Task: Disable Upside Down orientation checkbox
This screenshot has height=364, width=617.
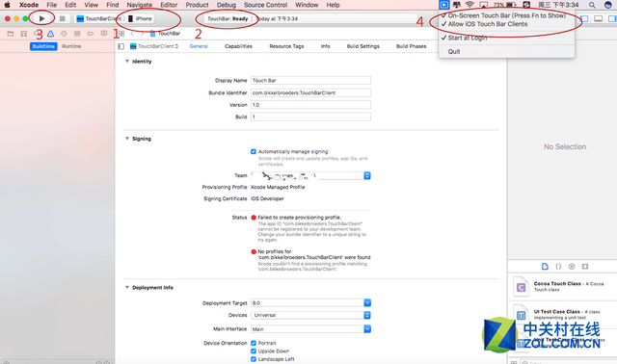Action: [x=254, y=351]
